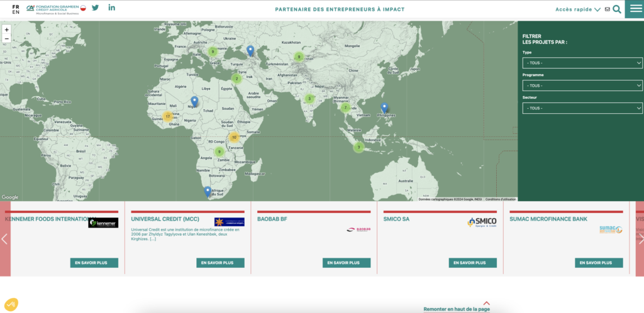644x313 pixels.
Task: Open the Fondation Grameen Crédit Agricole logo
Action: 55,8
